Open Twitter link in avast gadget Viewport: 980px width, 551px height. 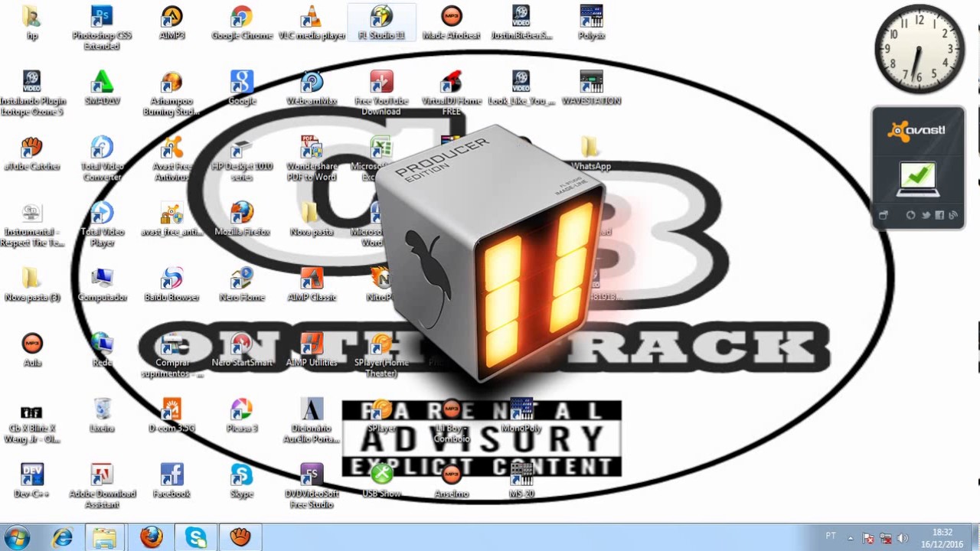click(925, 215)
